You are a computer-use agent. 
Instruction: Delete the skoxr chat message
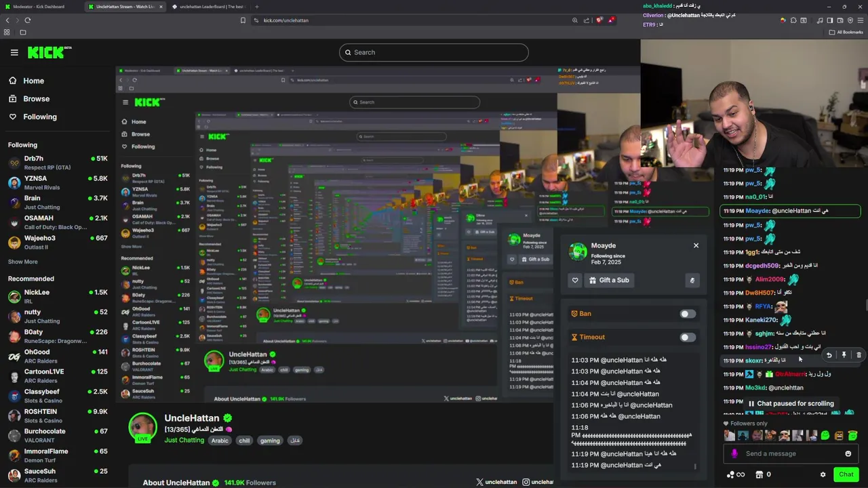tap(859, 355)
